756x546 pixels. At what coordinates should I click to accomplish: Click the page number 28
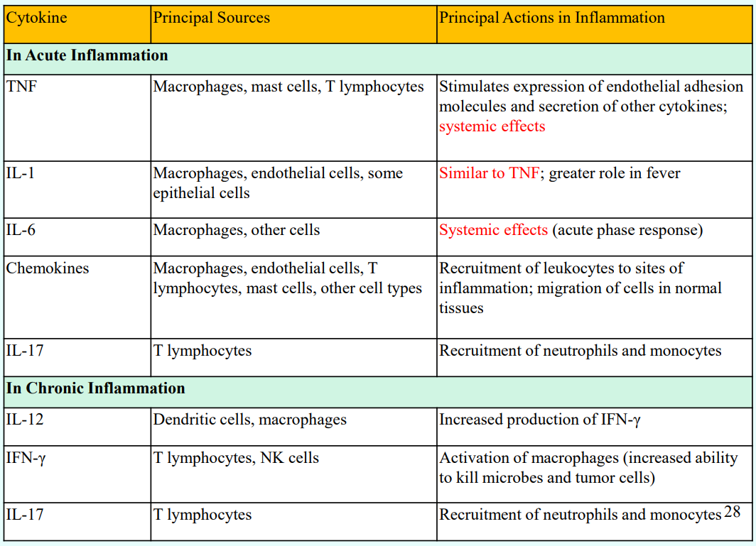(732, 512)
